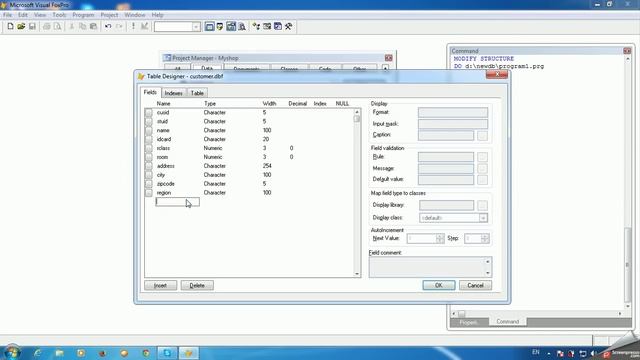Click the Run (exclamation mark) toolbar icon
Screen dimensions: 640x360
[133, 27]
